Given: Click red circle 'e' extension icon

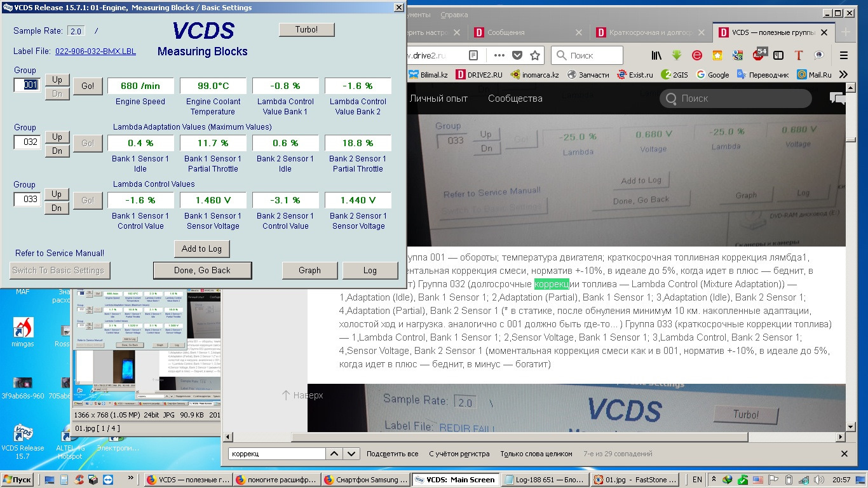Looking at the screenshot, I should click(x=697, y=55).
